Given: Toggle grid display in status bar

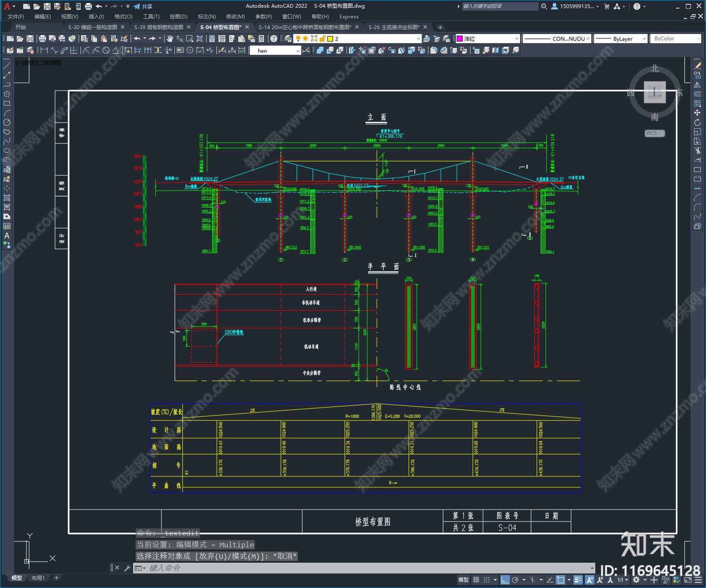Looking at the screenshot, I should (x=476, y=580).
